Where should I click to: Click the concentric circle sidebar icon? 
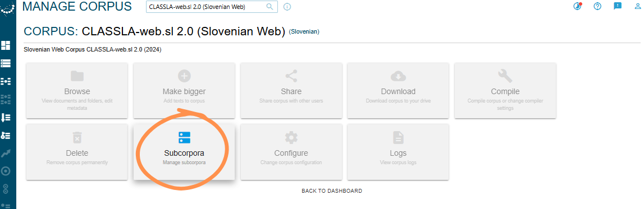tap(6, 171)
